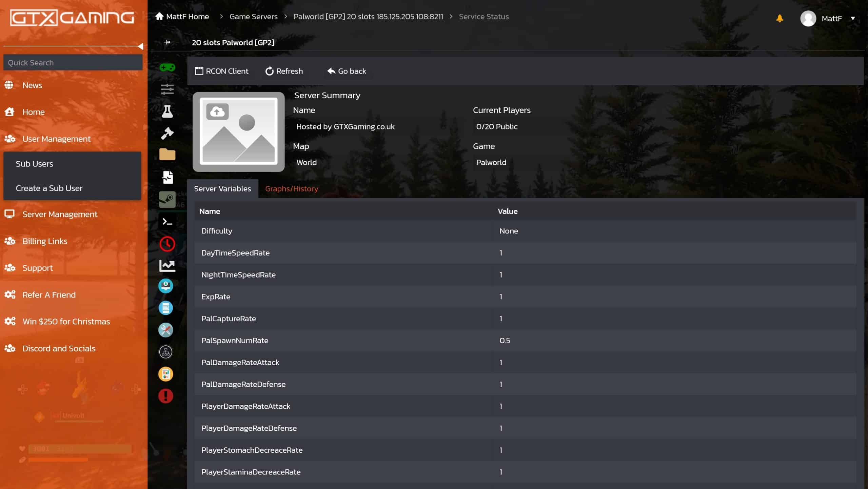868x489 pixels.
Task: Select the PlayerDamageRateDefense row
Action: coord(525,428)
